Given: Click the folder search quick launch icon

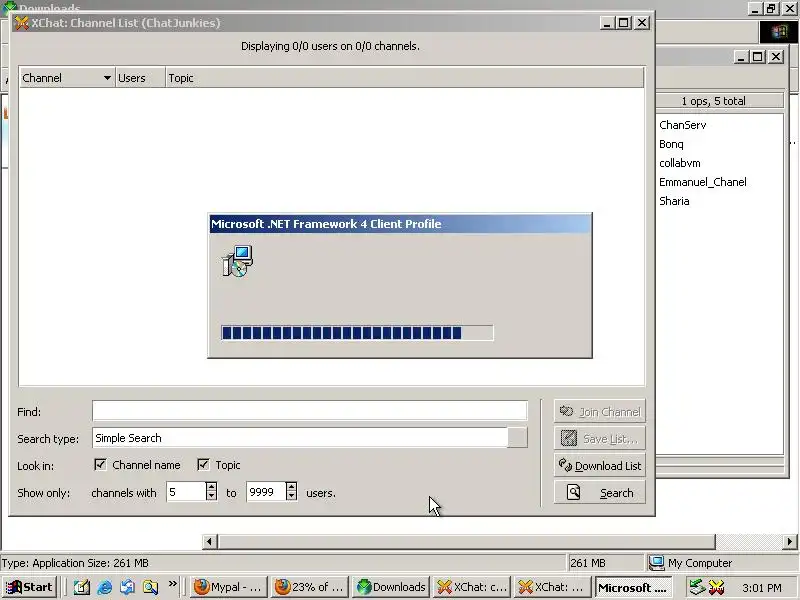Looking at the screenshot, I should click(x=150, y=587).
